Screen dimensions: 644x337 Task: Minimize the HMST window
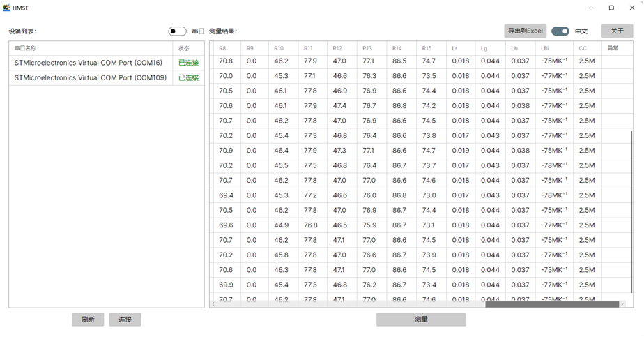[x=592, y=8]
